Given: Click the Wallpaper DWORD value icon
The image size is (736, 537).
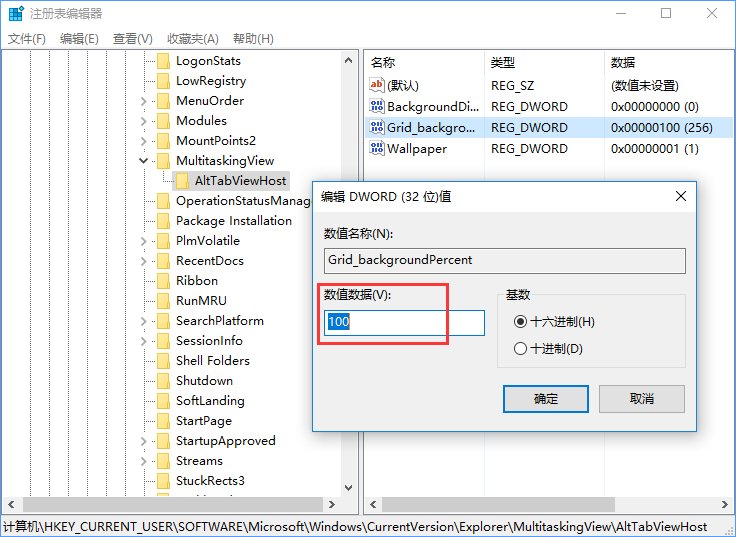Looking at the screenshot, I should pyautogui.click(x=377, y=149).
